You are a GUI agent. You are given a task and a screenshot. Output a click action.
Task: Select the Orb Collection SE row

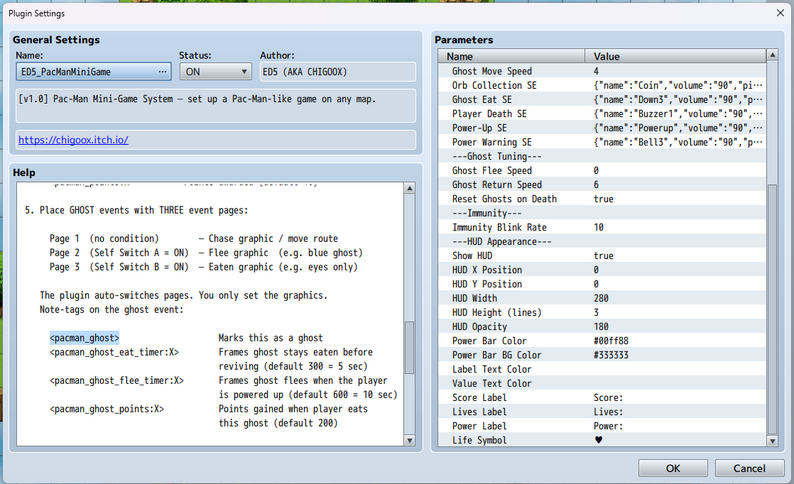[x=602, y=86]
